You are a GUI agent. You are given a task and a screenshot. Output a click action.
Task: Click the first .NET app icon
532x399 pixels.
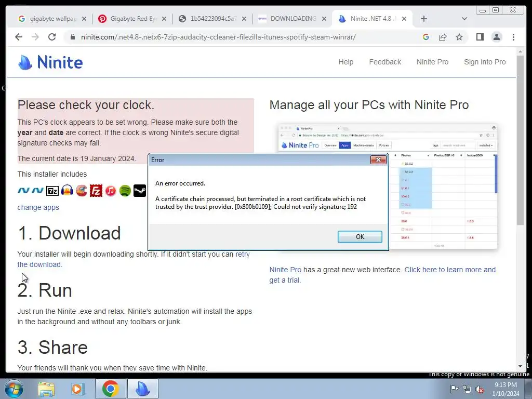coord(23,191)
